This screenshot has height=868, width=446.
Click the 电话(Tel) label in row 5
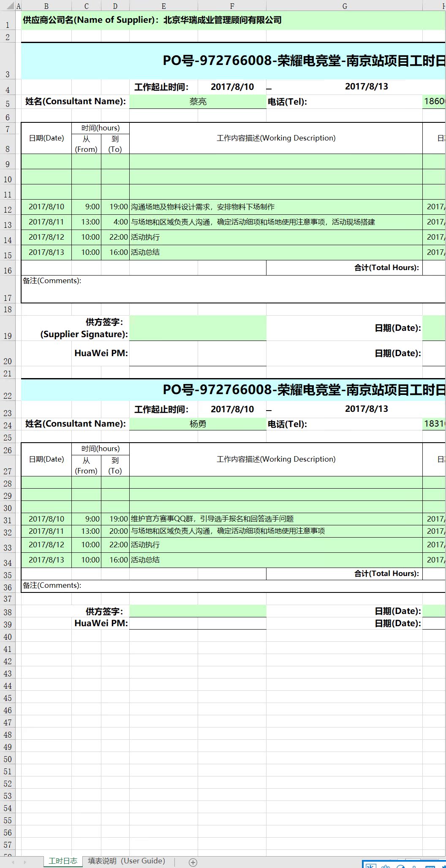pos(287,102)
